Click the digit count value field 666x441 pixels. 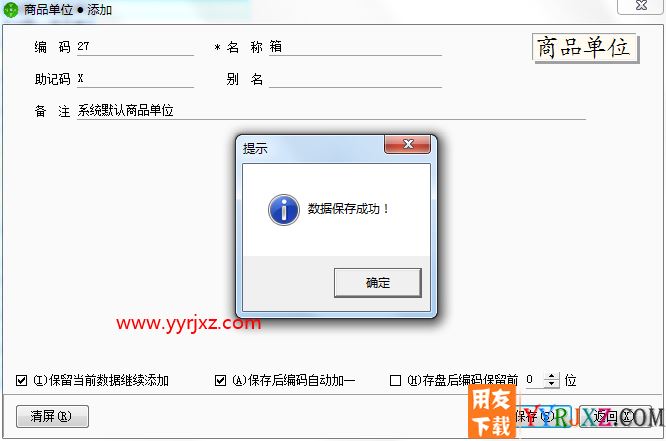(x=535, y=380)
